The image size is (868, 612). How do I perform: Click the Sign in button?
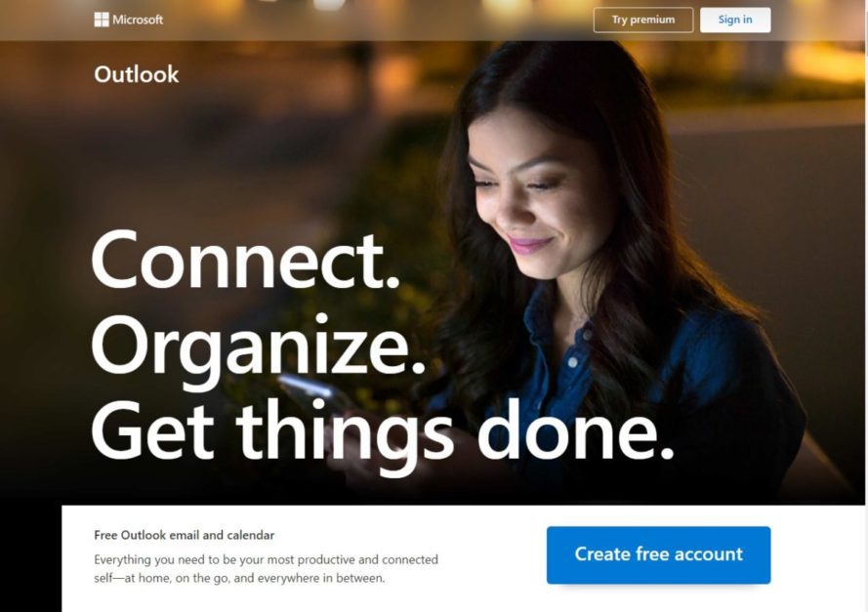[x=735, y=20]
